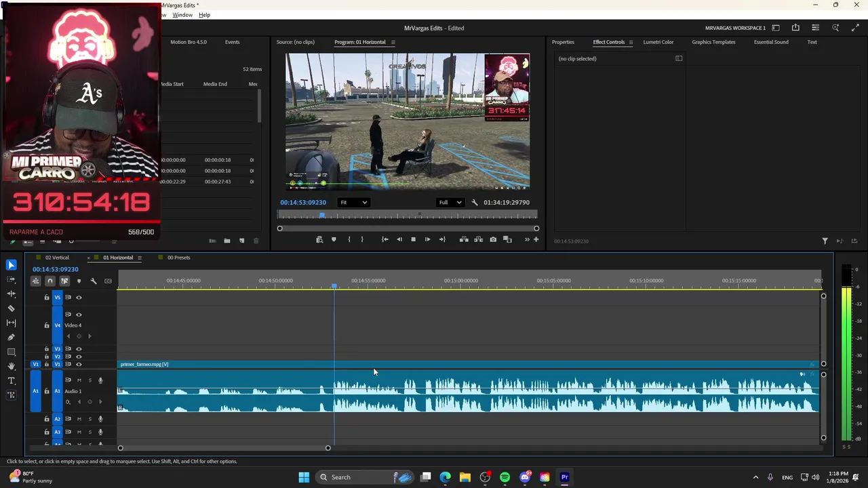Viewport: 868px width, 488px height.
Task: Open the Program: 01 Horizontal panel menu
Action: (x=393, y=42)
